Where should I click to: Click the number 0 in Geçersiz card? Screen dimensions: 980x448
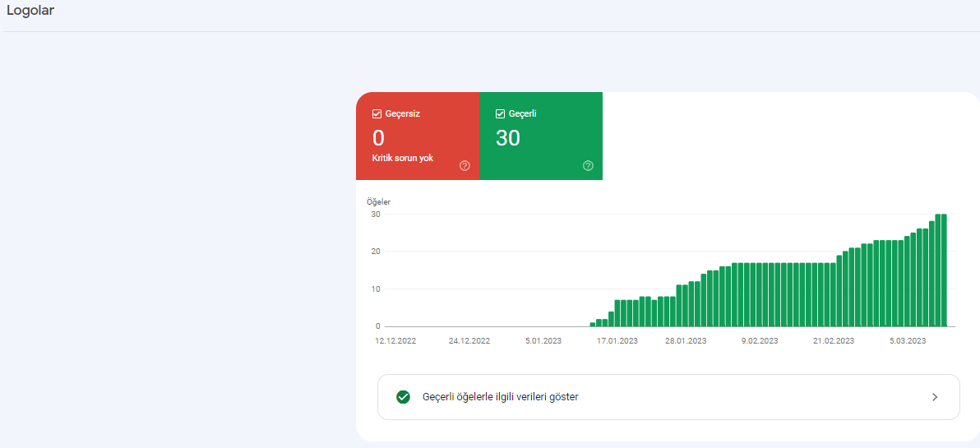[x=378, y=138]
